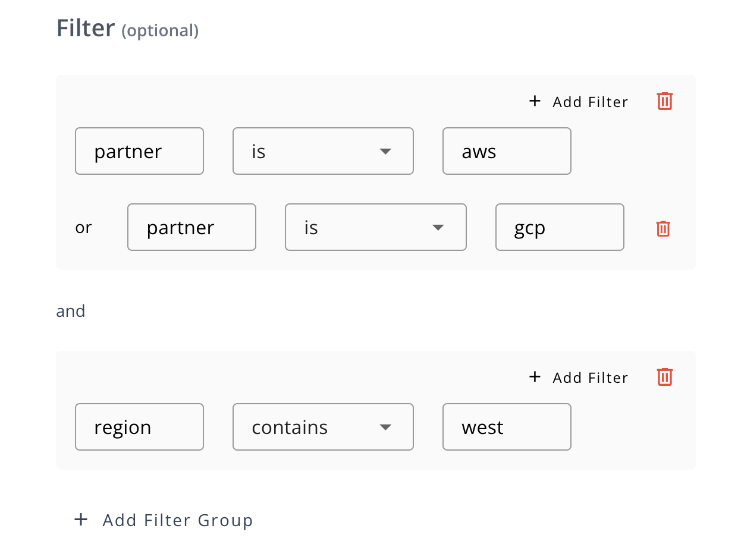Delete the first partner filter group
Screen dimensions: 741x560
pyautogui.click(x=664, y=102)
